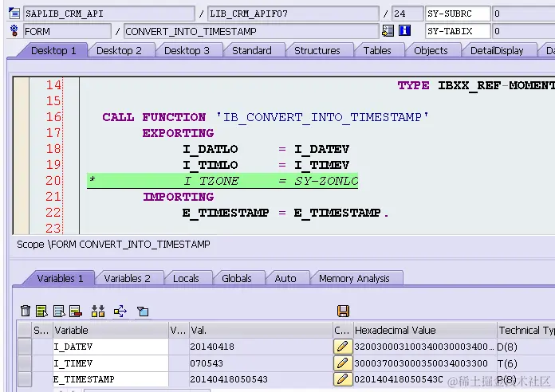The width and height of the screenshot is (555, 392).
Task: Go to the Objects tab
Action: point(431,50)
